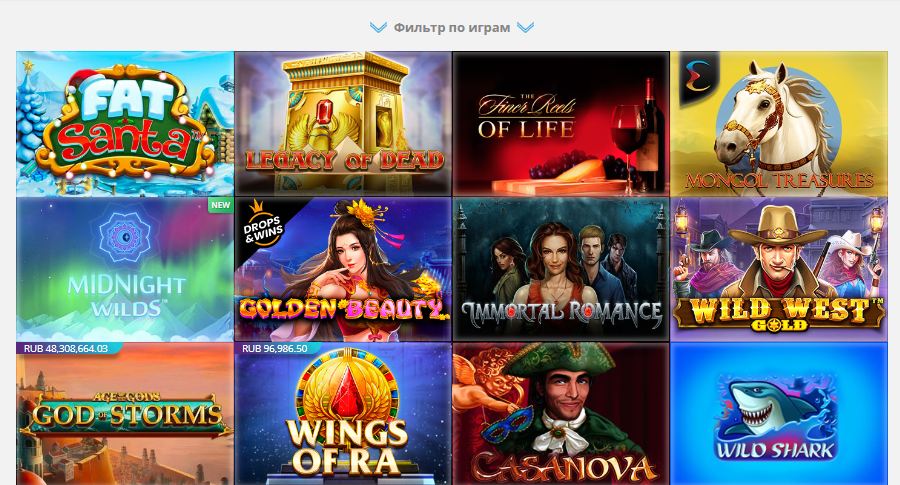Open the Mongol Treasures game tile
Screen dimensions: 900x485
[x=779, y=124]
